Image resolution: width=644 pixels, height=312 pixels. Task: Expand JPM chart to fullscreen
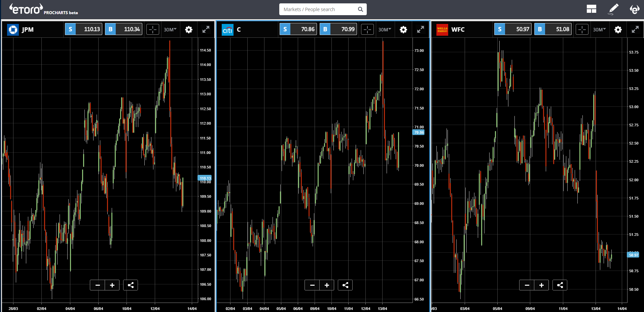[206, 30]
